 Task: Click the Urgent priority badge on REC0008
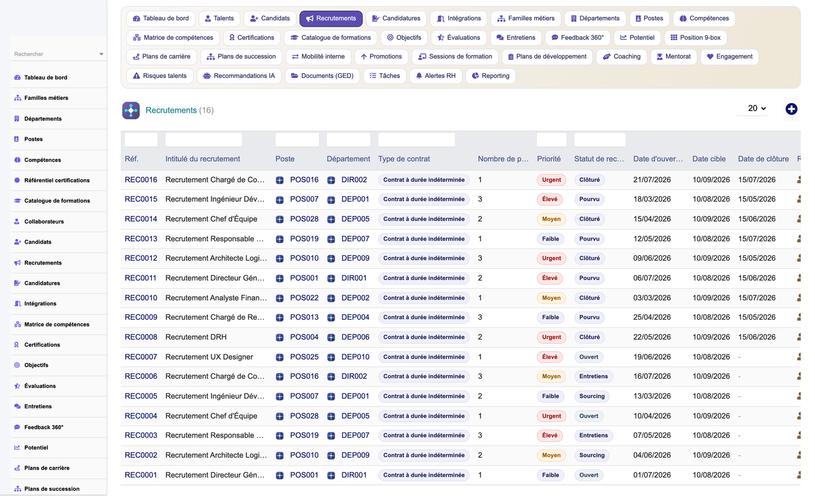(551, 337)
